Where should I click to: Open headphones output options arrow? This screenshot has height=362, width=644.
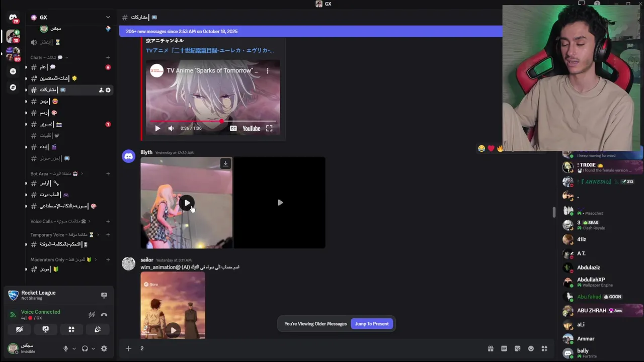click(x=93, y=348)
